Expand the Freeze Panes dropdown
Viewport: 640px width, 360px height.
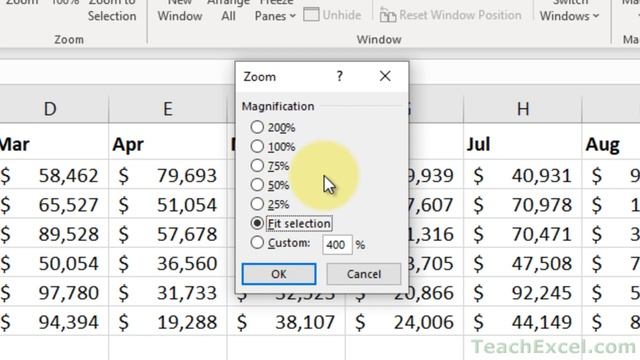pyautogui.click(x=275, y=11)
